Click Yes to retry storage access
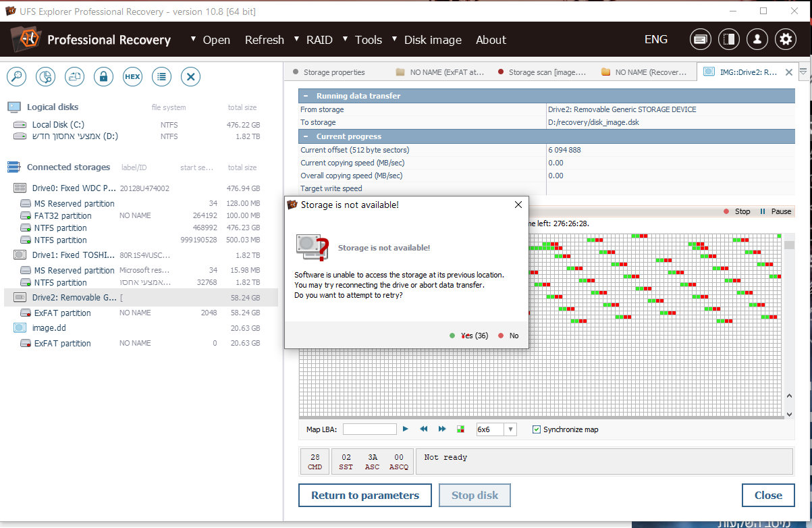 pyautogui.click(x=474, y=336)
